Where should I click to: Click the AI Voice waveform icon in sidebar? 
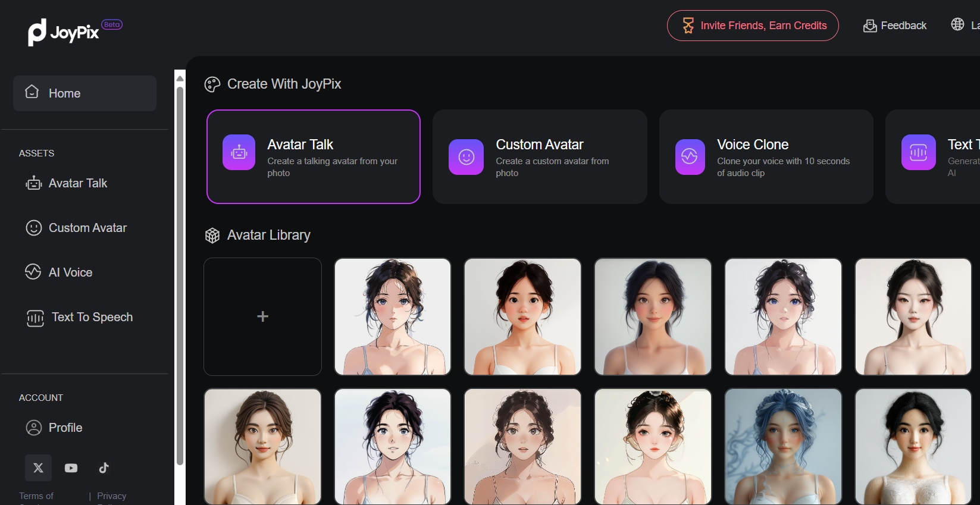[x=33, y=272]
